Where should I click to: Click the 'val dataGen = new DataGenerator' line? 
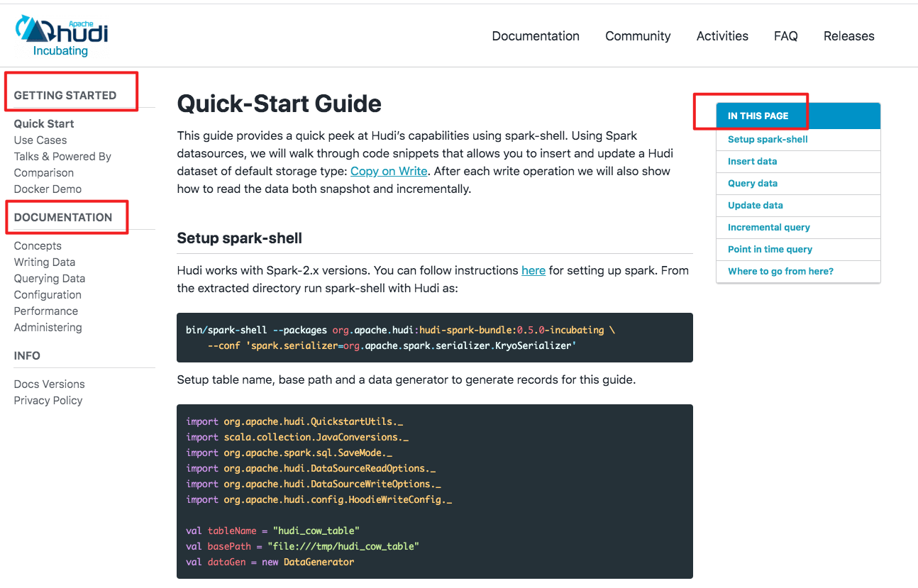point(270,562)
